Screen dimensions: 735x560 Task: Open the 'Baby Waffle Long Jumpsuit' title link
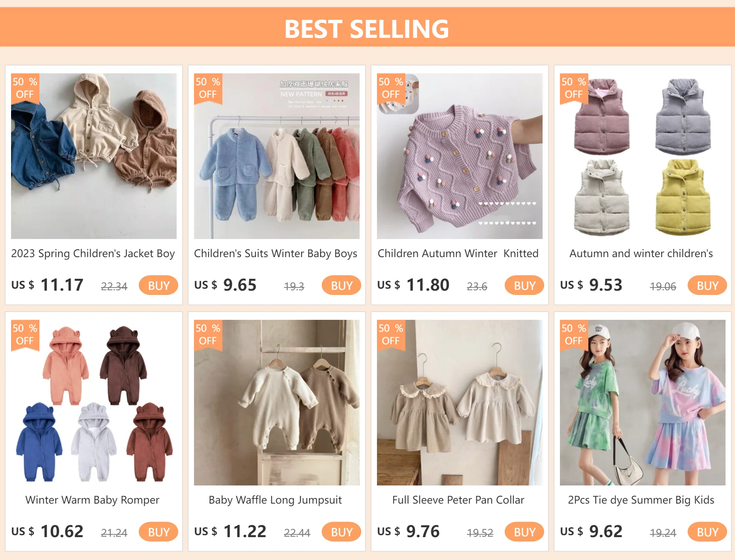(x=275, y=500)
